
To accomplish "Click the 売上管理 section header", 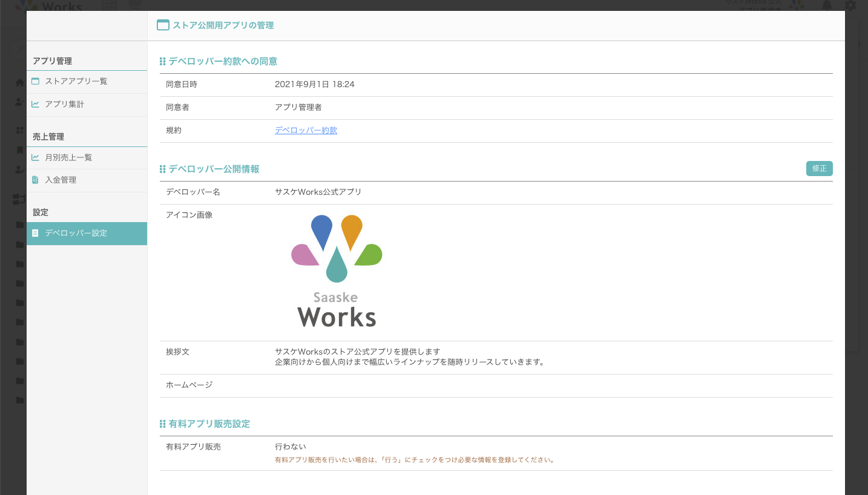I will [x=48, y=137].
